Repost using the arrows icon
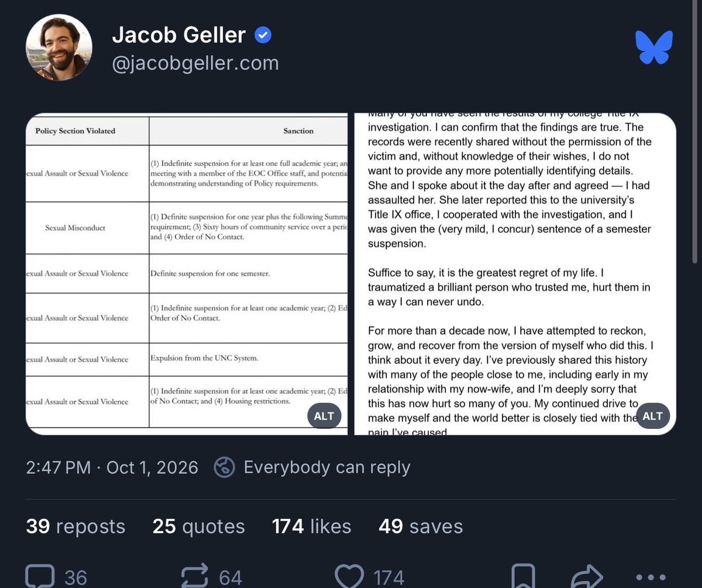 point(195,576)
